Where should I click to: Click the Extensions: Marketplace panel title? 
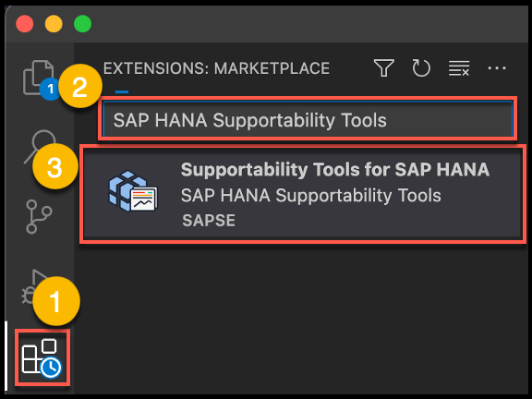pos(216,68)
